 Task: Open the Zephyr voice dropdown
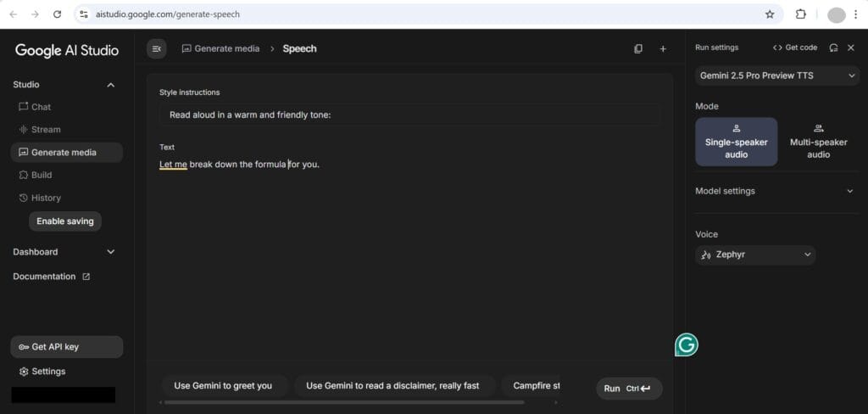coord(754,255)
